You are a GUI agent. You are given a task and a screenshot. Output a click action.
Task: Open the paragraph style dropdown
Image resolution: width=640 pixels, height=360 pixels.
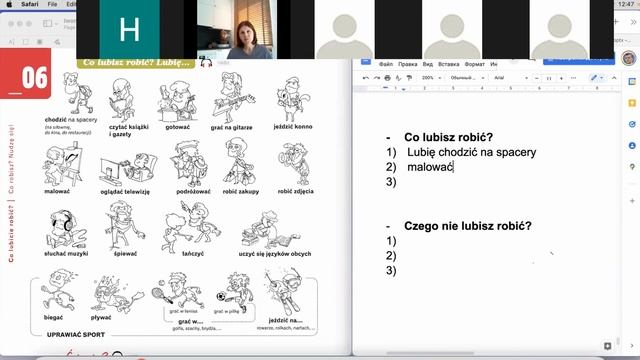467,78
